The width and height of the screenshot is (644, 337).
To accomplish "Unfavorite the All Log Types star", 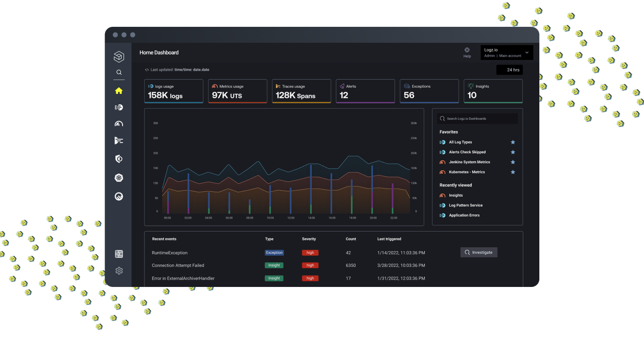I will click(x=513, y=142).
